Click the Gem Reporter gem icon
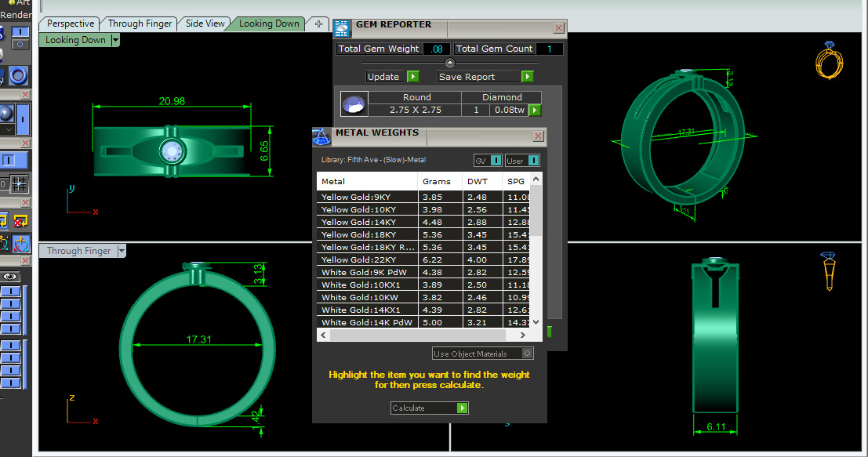Image resolution: width=868 pixels, height=457 pixels. 342,28
